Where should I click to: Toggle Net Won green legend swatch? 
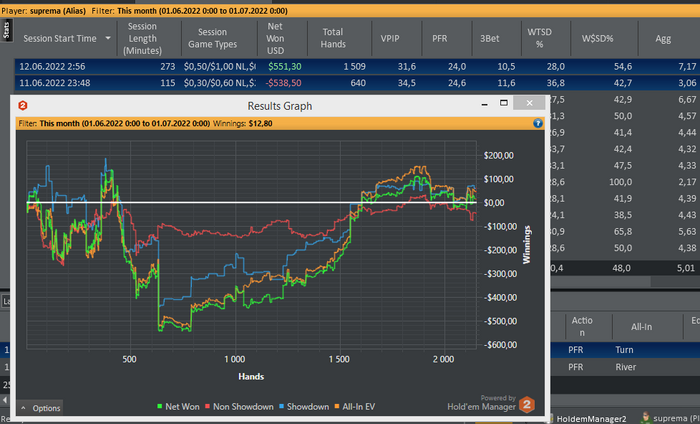tap(159, 407)
